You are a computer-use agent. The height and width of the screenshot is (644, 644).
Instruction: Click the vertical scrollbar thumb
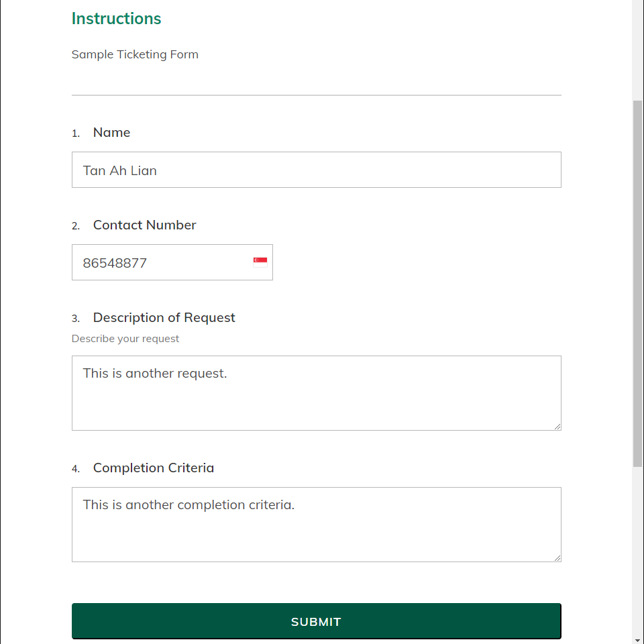pos(637,283)
